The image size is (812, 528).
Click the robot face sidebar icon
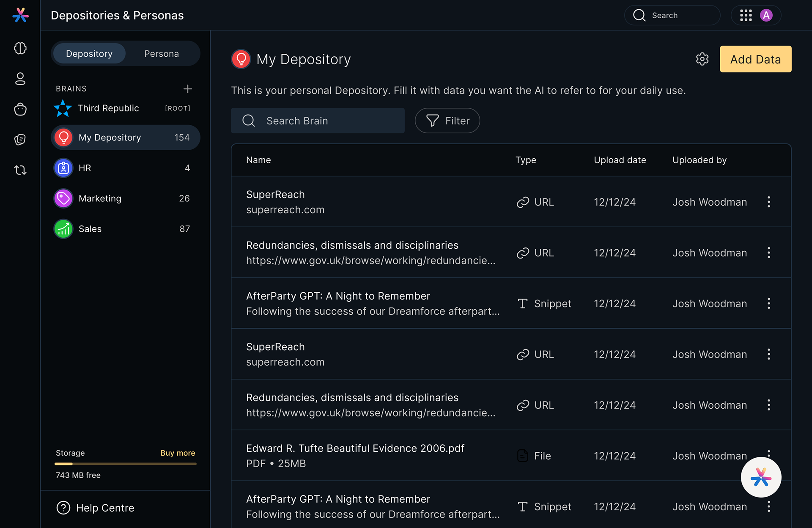(20, 109)
